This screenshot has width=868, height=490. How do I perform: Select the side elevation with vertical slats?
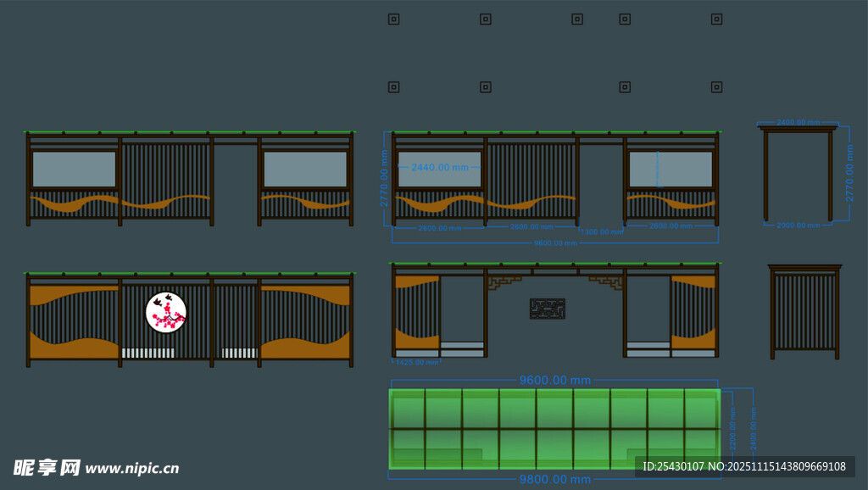[x=804, y=311]
